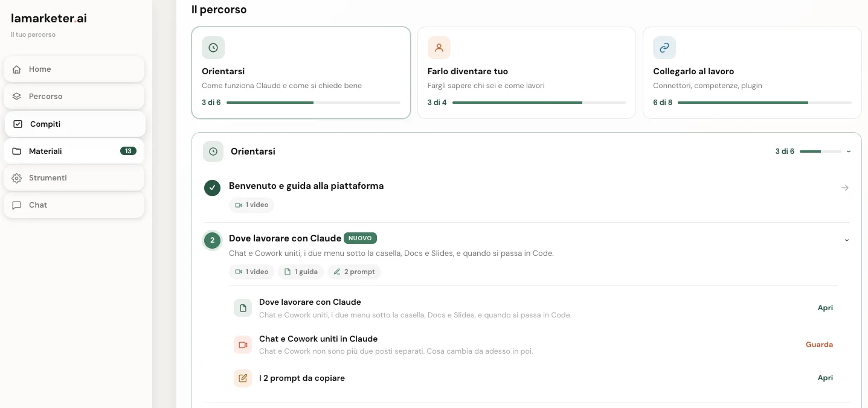Click the arrow on Benvenuto e guida row
Image resolution: width=868 pixels, height=408 pixels.
[845, 188]
